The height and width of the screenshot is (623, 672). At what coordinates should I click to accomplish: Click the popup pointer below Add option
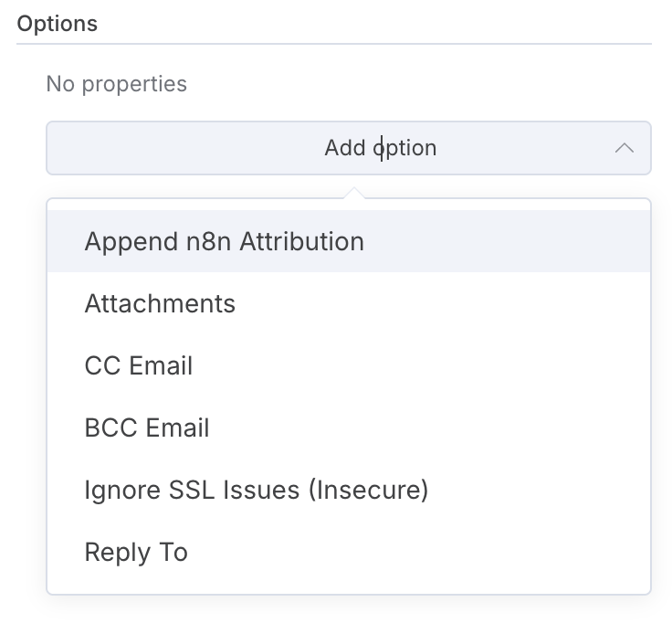pos(352,194)
